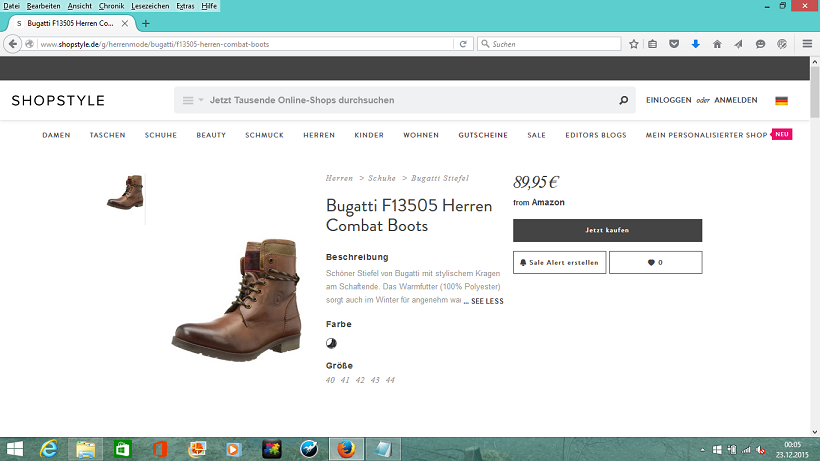Viewport: 820px width, 461px height.
Task: Select the Farbe color swatch
Action: click(x=331, y=343)
